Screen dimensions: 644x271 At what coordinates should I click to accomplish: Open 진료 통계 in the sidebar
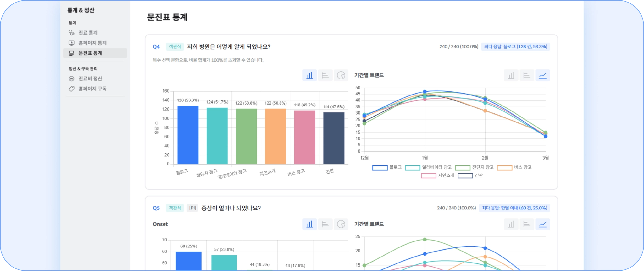click(x=95, y=33)
